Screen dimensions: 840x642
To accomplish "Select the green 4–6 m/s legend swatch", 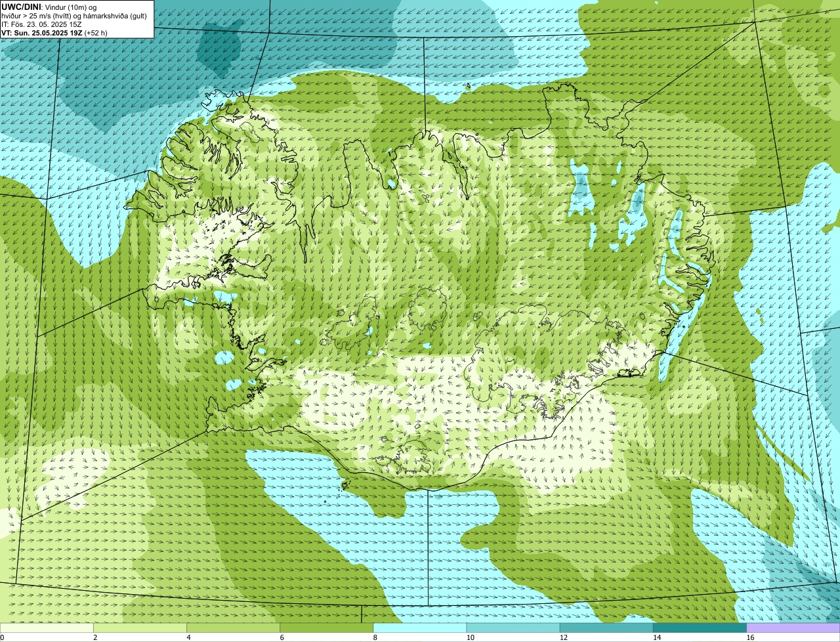I will (233, 628).
